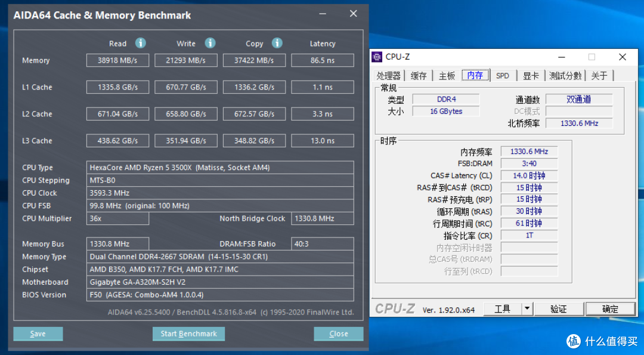The image size is (644, 355).
Task: Click the 验证 button in CPU-Z
Action: (558, 309)
